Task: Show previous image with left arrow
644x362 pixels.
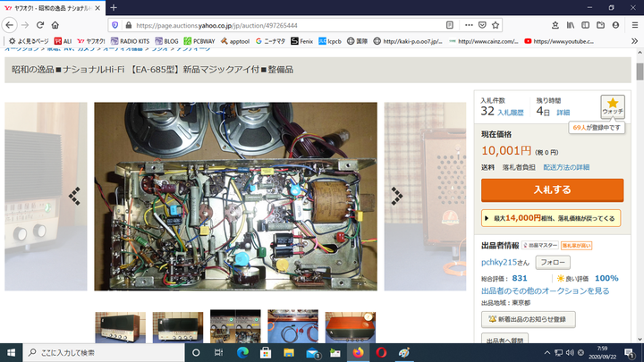Action: coord(75,194)
